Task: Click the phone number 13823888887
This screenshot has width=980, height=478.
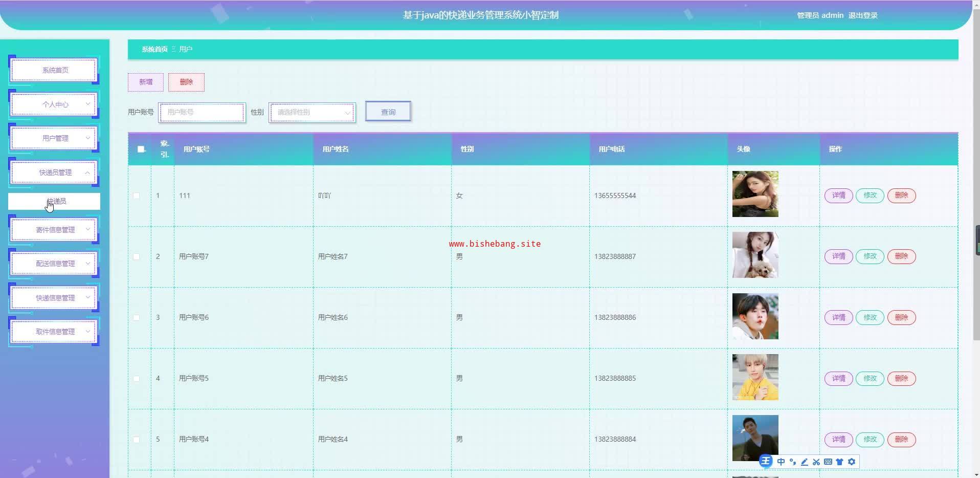Action: (615, 256)
